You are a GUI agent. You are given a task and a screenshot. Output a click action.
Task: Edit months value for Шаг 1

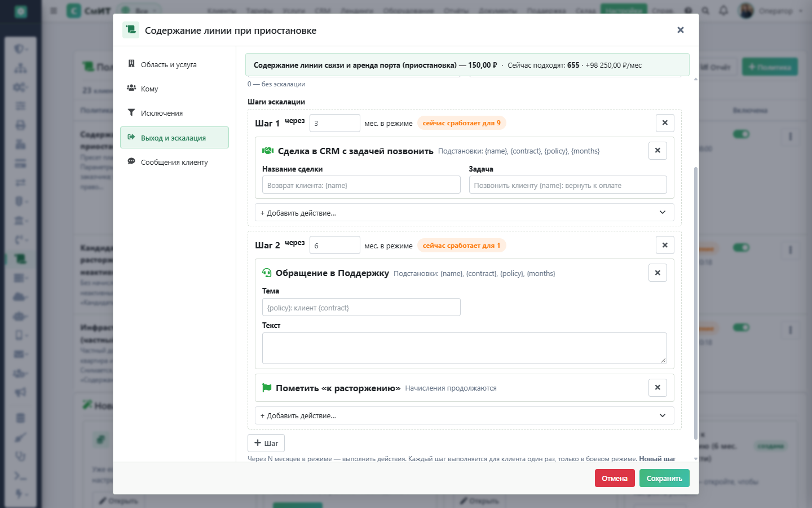pos(334,123)
